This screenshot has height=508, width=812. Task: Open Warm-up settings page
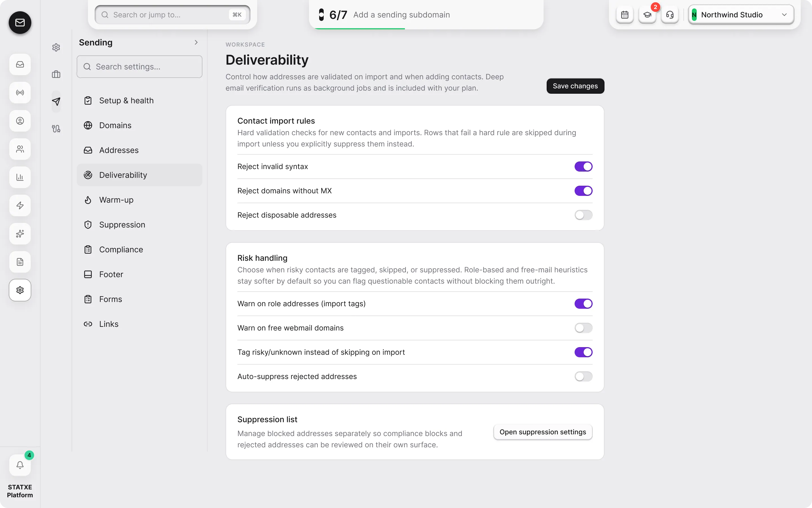(x=139, y=200)
